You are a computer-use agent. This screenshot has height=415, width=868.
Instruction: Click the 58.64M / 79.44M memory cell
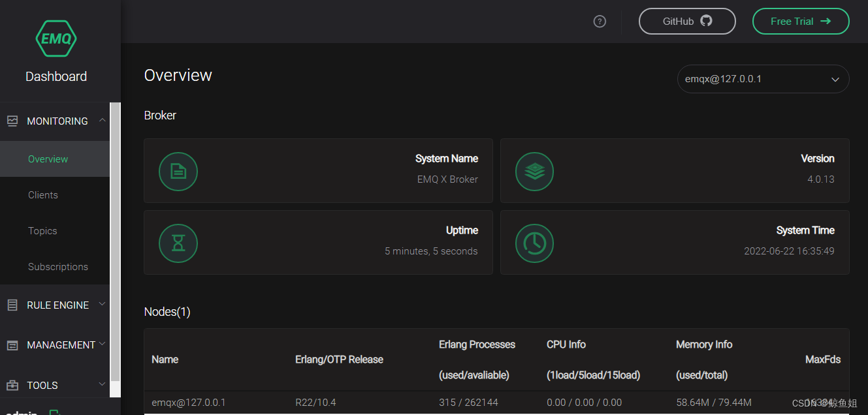714,403
